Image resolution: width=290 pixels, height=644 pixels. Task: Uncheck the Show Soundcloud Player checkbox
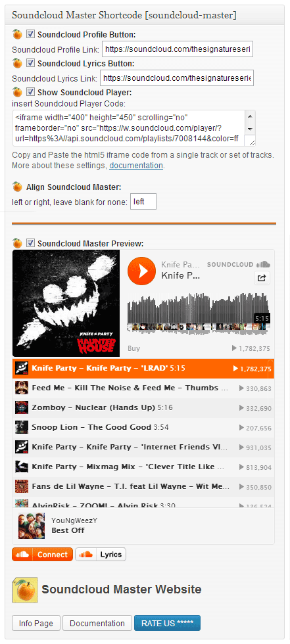coord(30,91)
